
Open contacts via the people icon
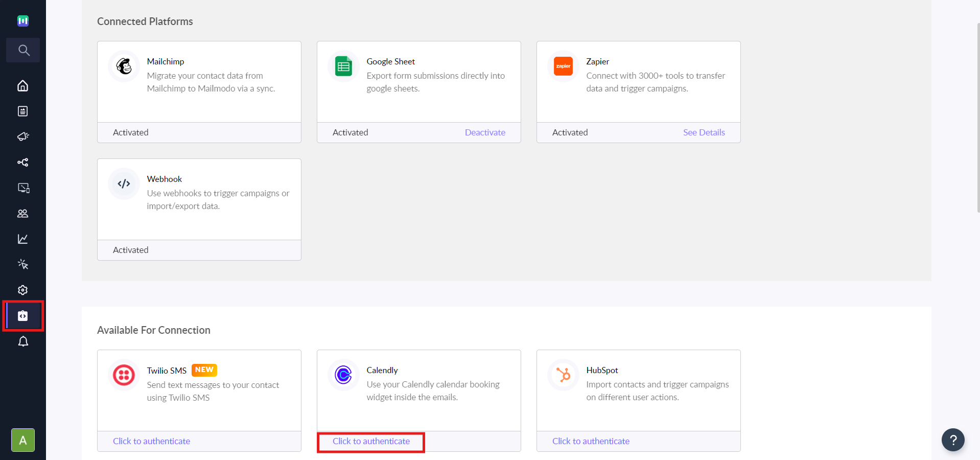tap(23, 213)
